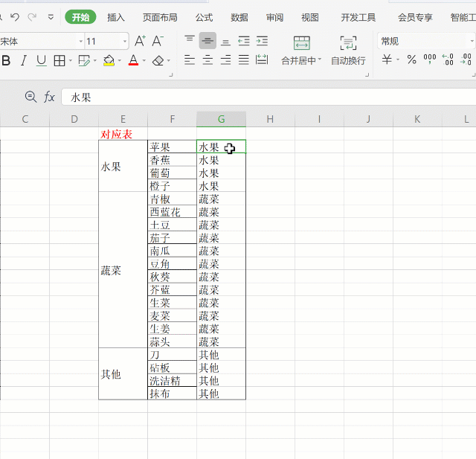Toggle underline formatting

(x=41, y=60)
